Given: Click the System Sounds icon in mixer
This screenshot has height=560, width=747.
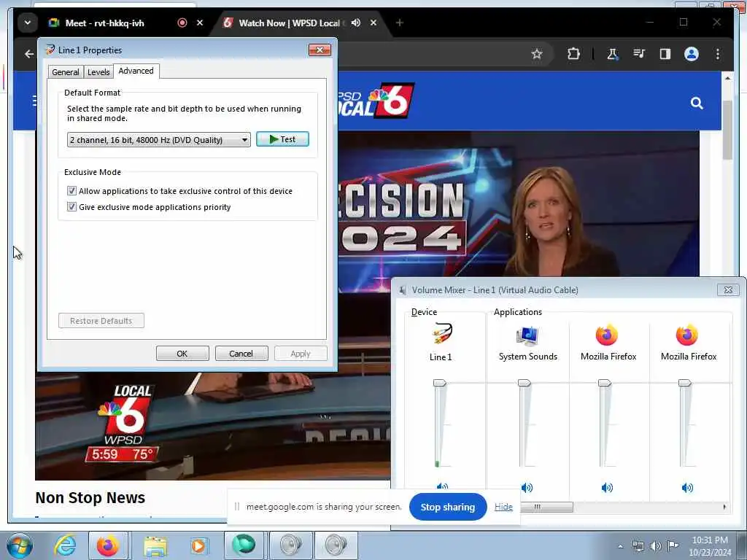Looking at the screenshot, I should click(x=527, y=335).
